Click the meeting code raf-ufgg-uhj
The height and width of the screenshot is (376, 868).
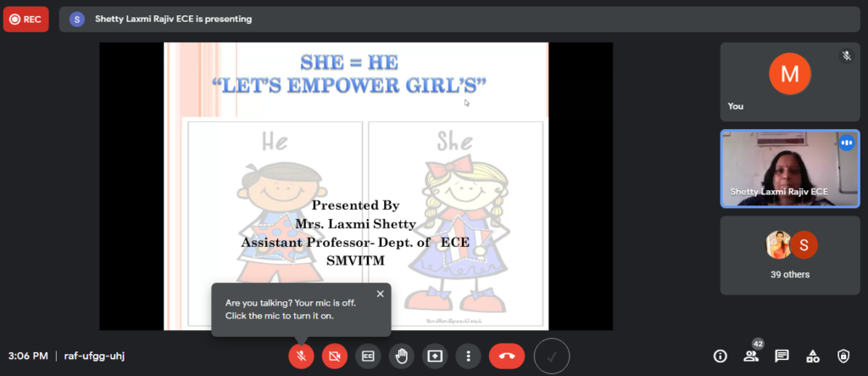point(95,356)
